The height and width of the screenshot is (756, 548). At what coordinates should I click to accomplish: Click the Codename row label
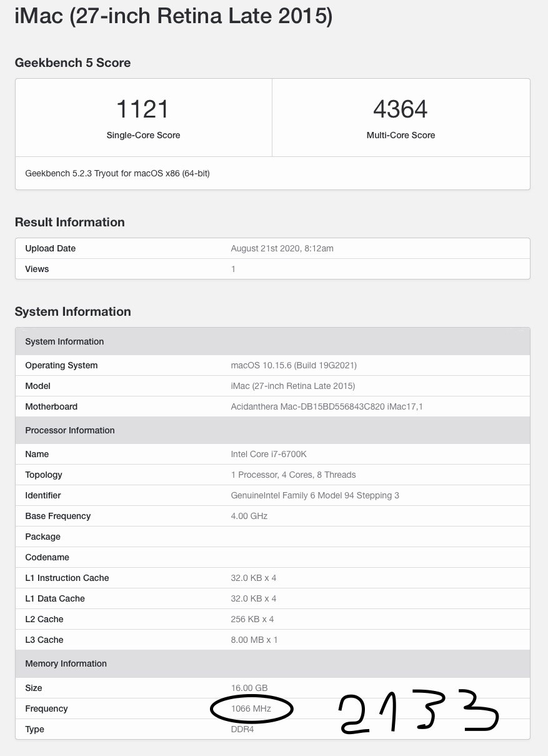pyautogui.click(x=47, y=557)
